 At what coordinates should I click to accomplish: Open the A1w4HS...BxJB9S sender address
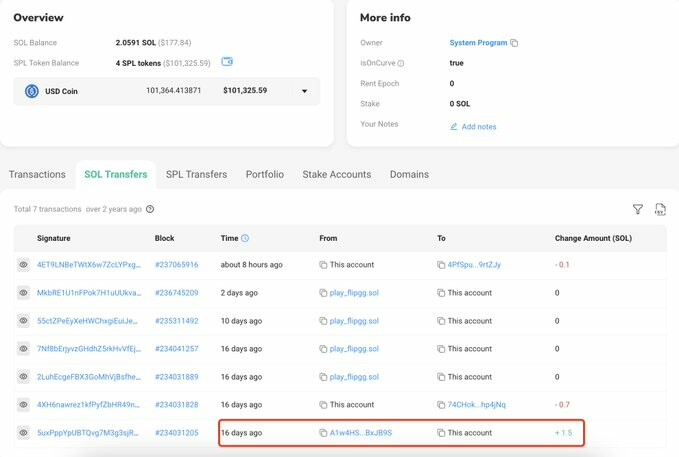point(361,433)
